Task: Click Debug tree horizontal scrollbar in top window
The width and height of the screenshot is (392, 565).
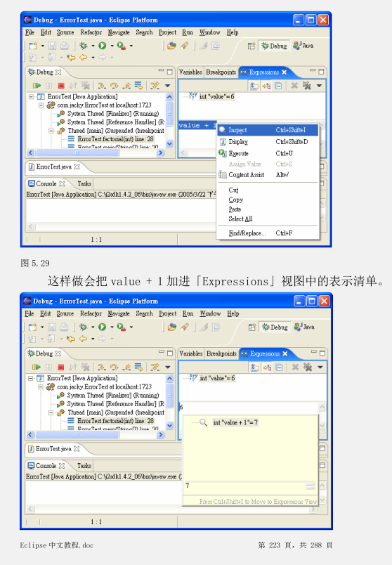Action: tap(96, 152)
